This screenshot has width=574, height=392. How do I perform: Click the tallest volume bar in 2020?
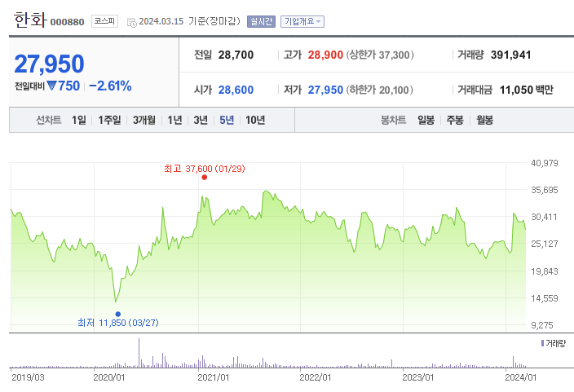click(139, 353)
